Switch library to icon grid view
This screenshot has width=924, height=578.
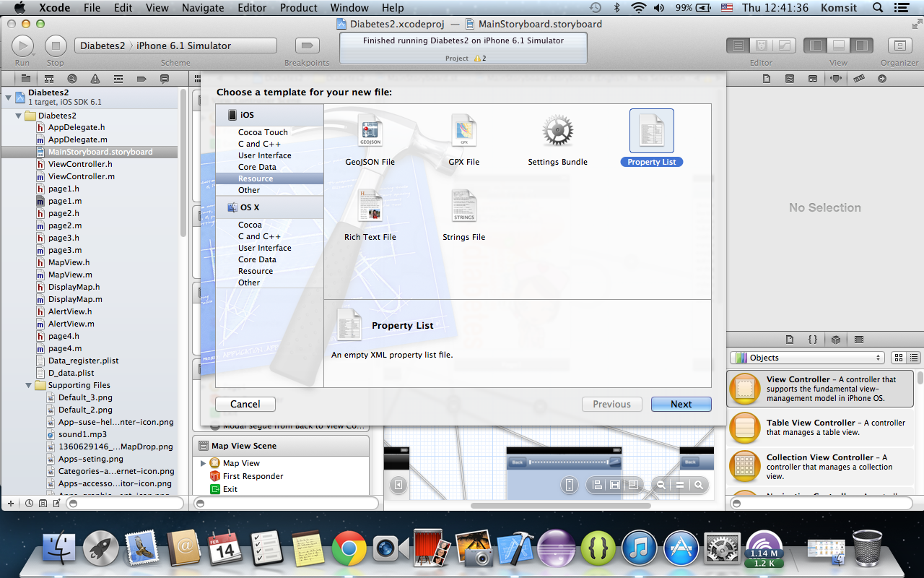[899, 358]
